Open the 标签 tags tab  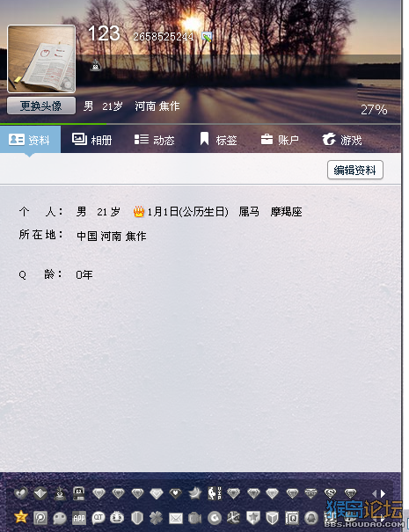218,140
